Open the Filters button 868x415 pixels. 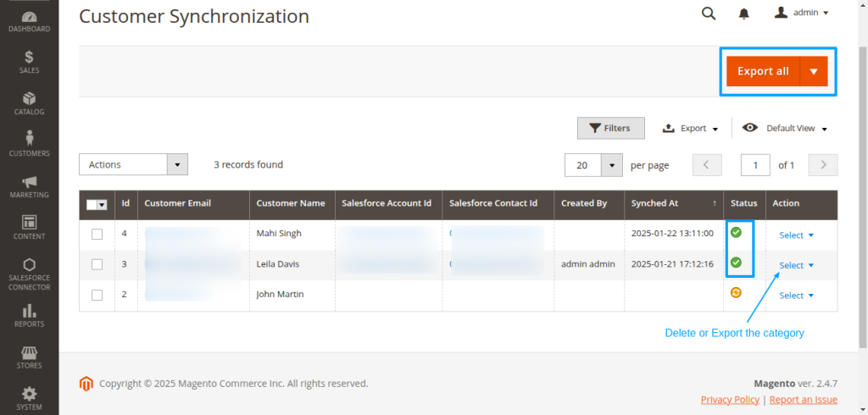click(611, 128)
